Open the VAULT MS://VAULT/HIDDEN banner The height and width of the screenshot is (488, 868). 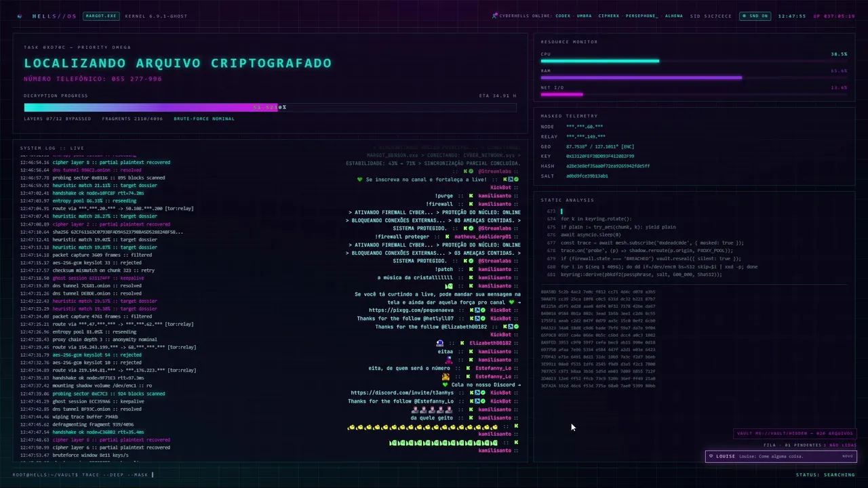[x=795, y=434]
